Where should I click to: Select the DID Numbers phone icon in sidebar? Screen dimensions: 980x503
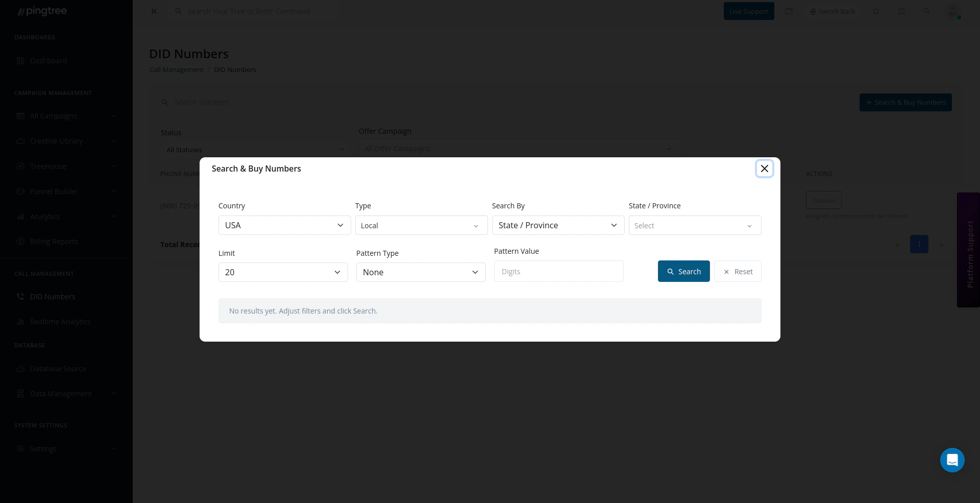point(20,296)
